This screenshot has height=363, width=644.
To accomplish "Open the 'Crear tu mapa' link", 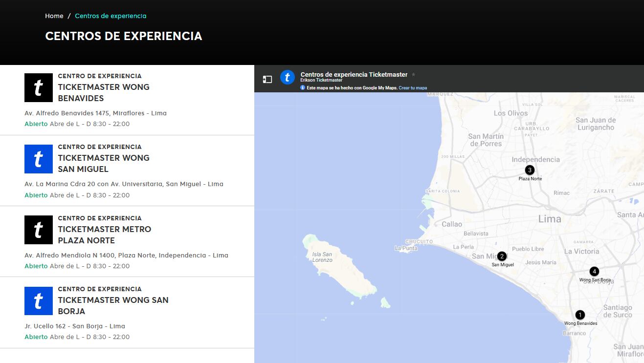I will click(413, 88).
